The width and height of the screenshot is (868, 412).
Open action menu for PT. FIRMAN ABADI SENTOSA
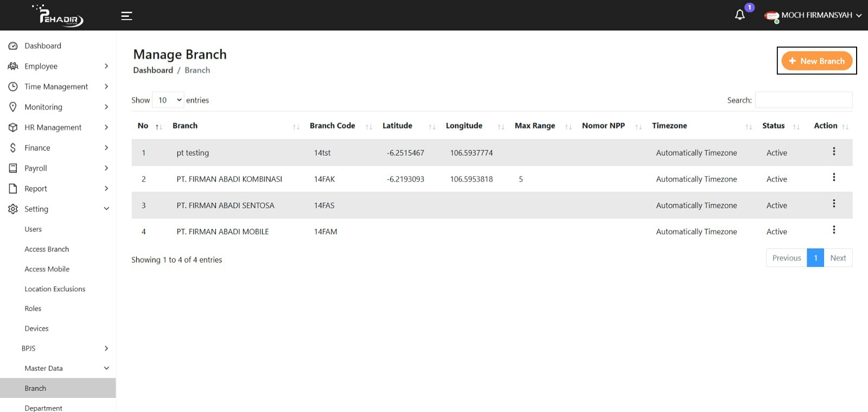click(x=834, y=203)
